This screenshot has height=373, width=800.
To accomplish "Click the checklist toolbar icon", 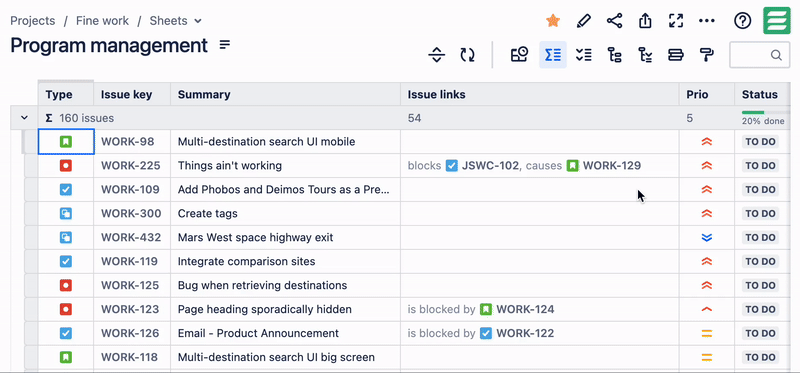I will coord(584,55).
